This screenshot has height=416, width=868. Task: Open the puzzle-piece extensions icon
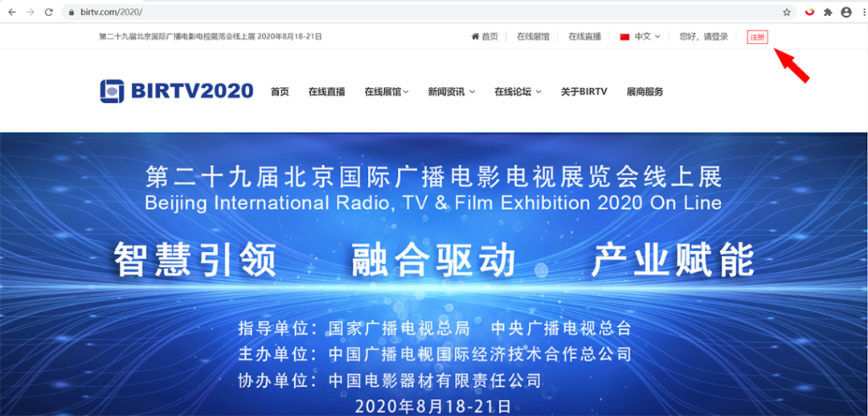pyautogui.click(x=828, y=12)
